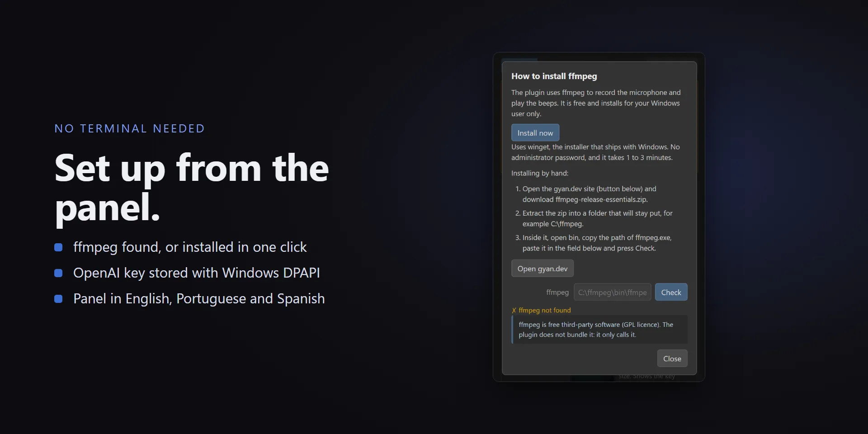Screen dimensions: 868x434
Task: Click the GPL licence note about ffmpeg
Action: pyautogui.click(x=599, y=330)
